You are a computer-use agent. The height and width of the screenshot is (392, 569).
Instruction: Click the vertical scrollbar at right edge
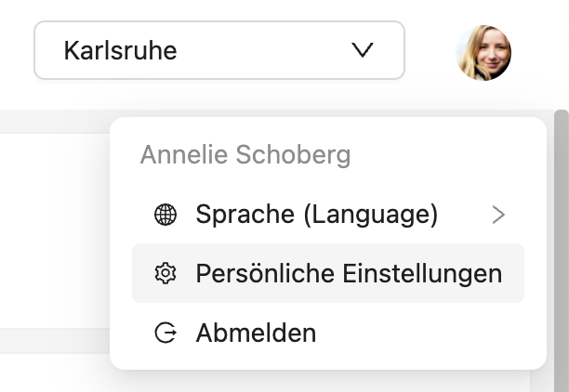[561, 232]
